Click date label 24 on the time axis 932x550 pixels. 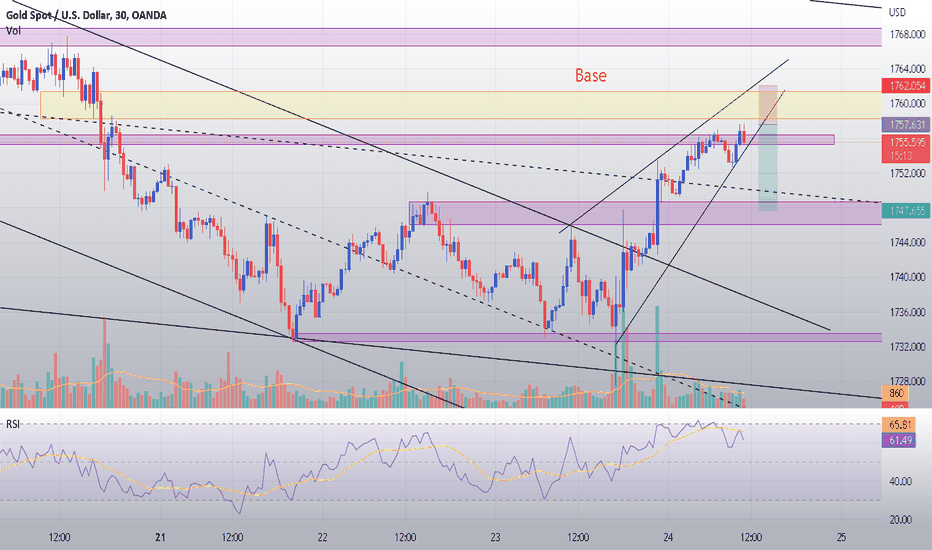coord(668,538)
